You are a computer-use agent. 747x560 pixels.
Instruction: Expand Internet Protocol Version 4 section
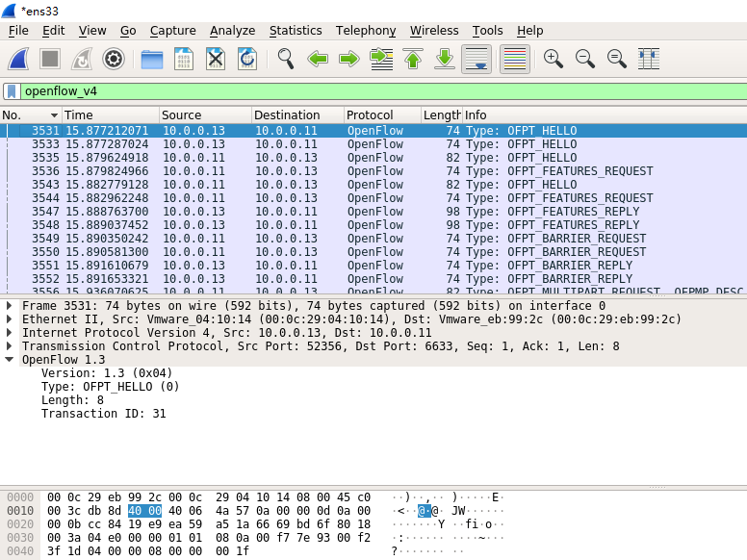click(9, 332)
